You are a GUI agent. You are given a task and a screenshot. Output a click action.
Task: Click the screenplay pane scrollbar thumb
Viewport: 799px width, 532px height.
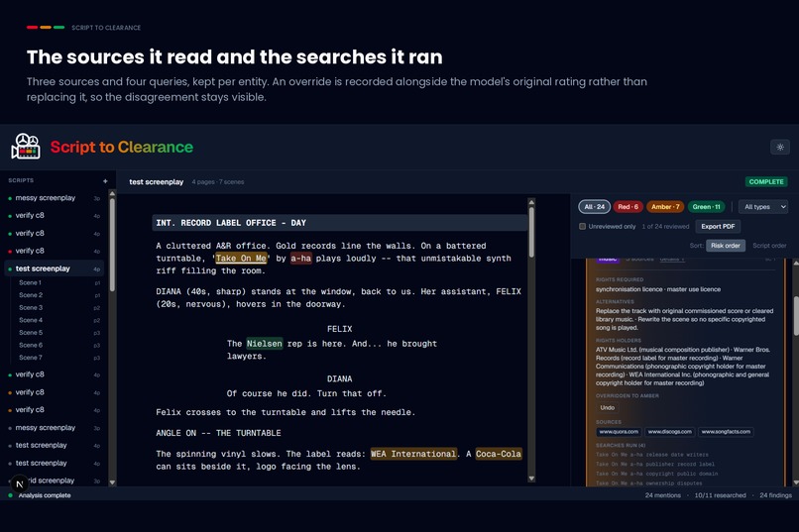point(531,232)
